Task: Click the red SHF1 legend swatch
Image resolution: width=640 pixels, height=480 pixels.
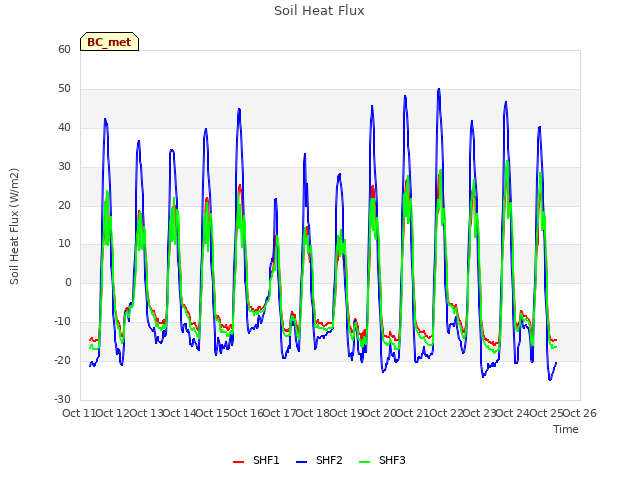Action: (x=238, y=462)
